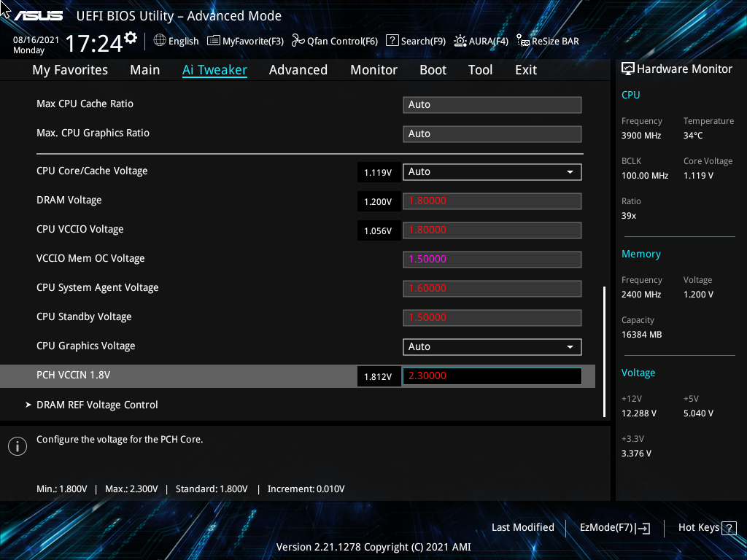The image size is (747, 560).
Task: Click the Last Modified button
Action: click(522, 528)
